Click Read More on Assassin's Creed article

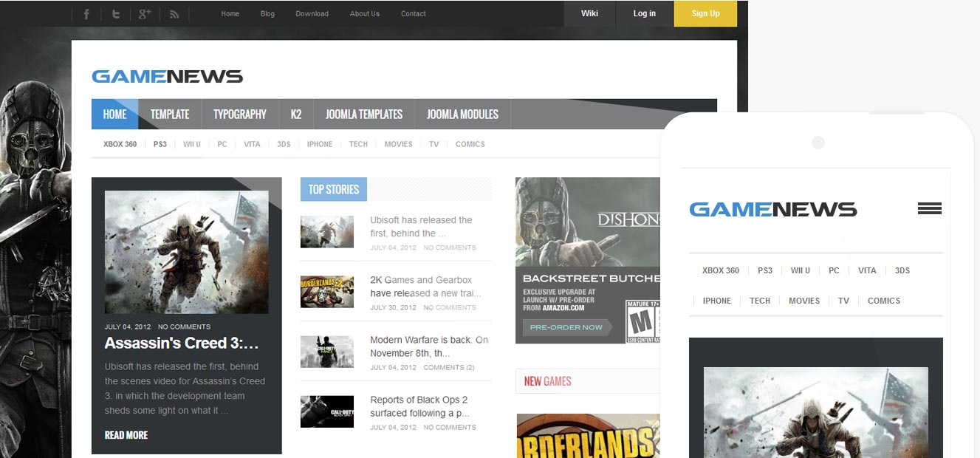click(126, 435)
